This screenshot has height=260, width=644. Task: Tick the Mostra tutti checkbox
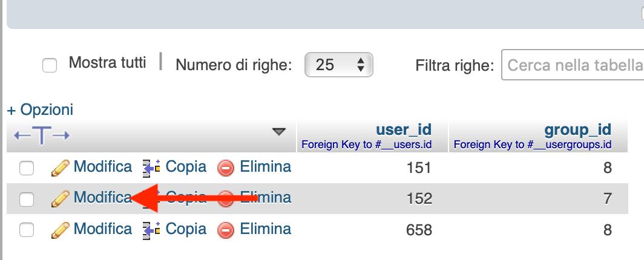point(50,66)
